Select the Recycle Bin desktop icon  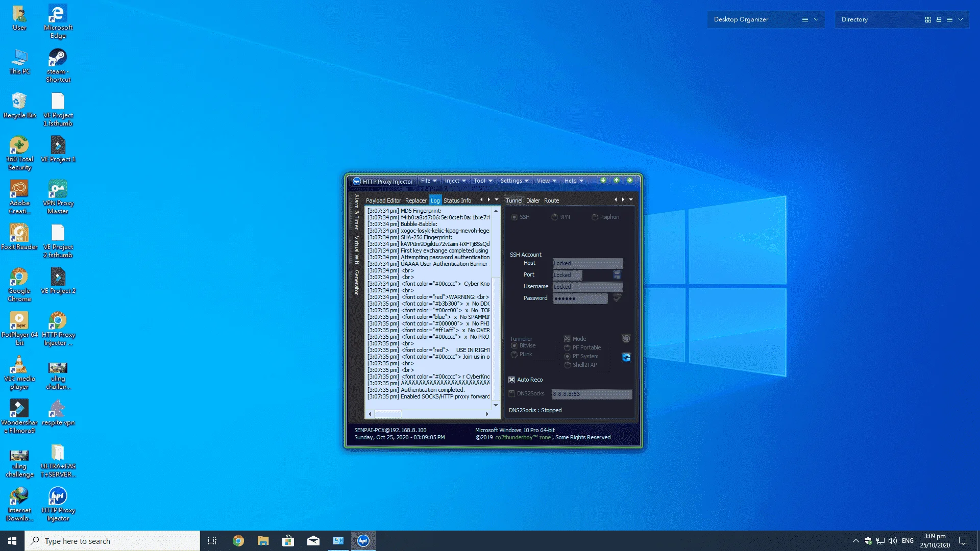pyautogui.click(x=19, y=105)
